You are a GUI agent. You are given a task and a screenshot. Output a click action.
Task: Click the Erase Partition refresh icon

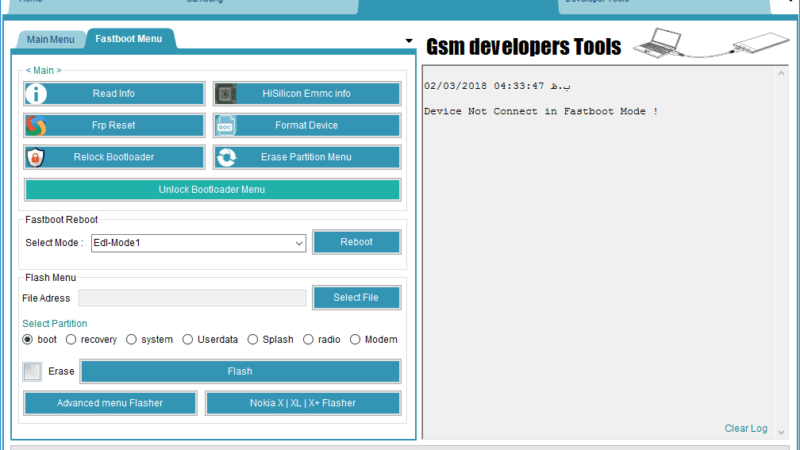click(226, 157)
